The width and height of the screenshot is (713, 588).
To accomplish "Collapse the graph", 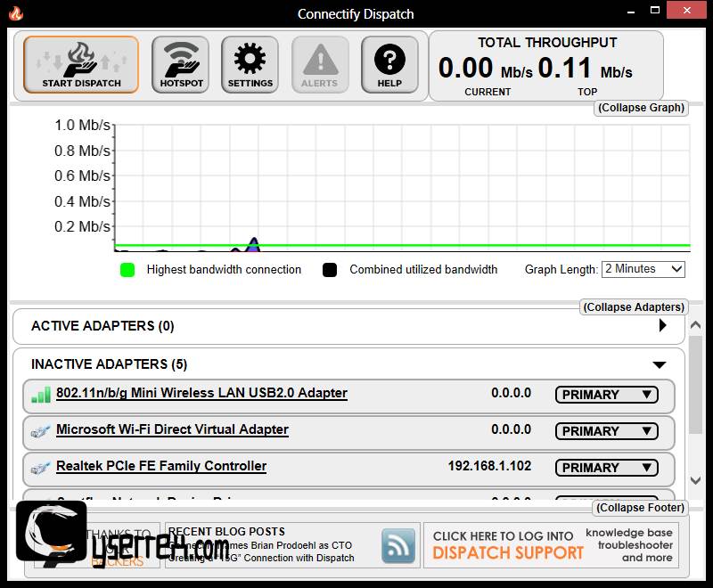I will pos(641,108).
